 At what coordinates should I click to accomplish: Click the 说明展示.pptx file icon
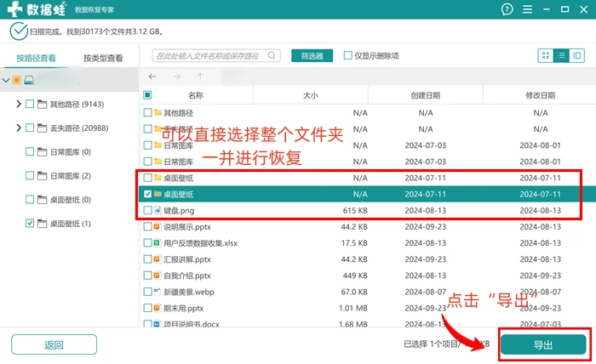(157, 226)
